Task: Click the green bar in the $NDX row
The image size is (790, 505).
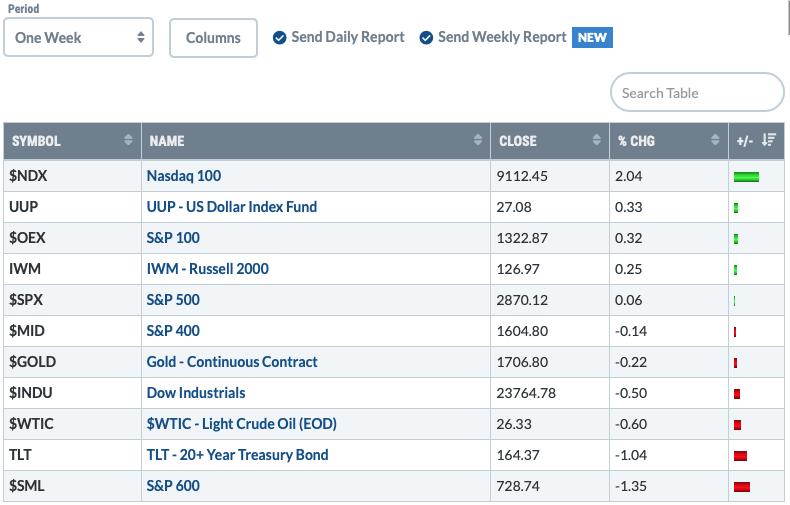Action: [746, 177]
